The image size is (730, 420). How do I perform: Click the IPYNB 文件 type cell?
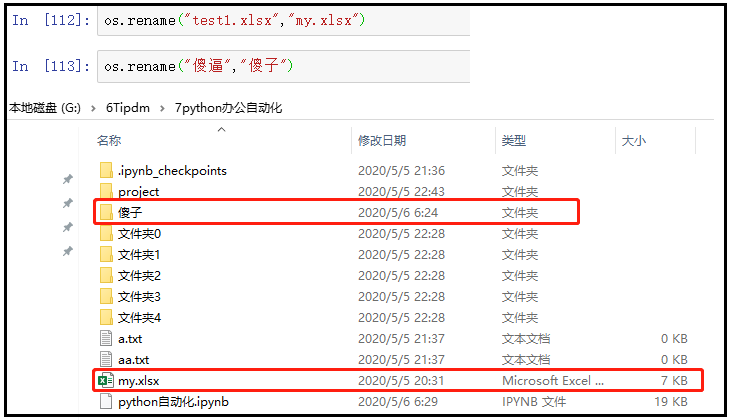click(534, 401)
